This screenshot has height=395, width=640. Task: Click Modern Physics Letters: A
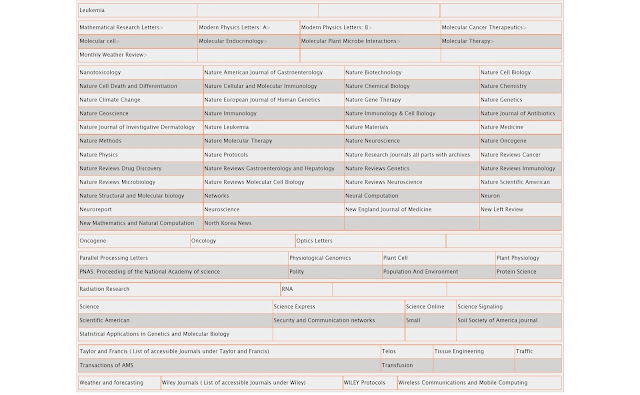point(234,27)
